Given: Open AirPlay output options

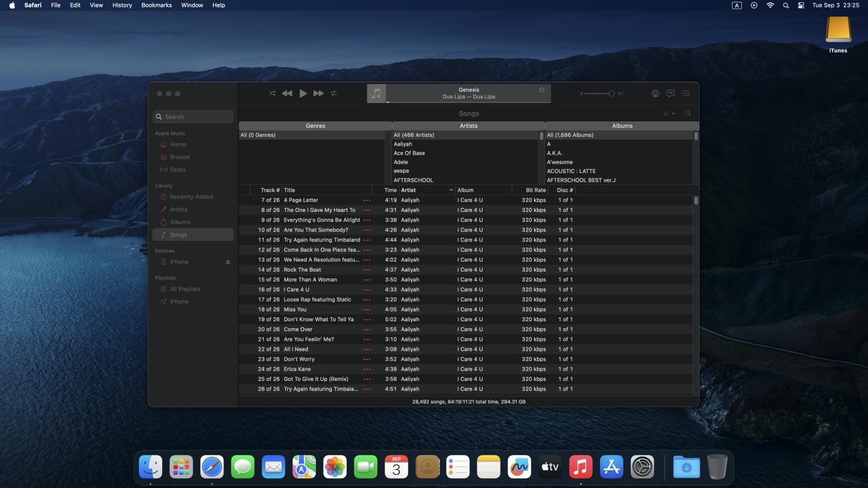Looking at the screenshot, I should 655,93.
